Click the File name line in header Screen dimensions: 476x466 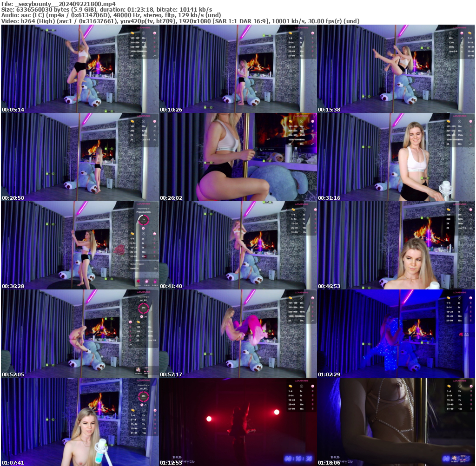(58, 4)
